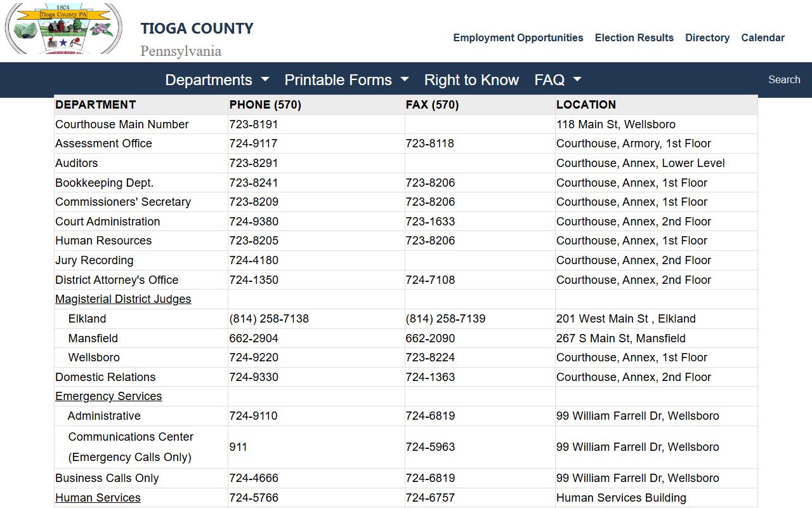Click location 118 Main St, Wellsboro

click(x=616, y=124)
